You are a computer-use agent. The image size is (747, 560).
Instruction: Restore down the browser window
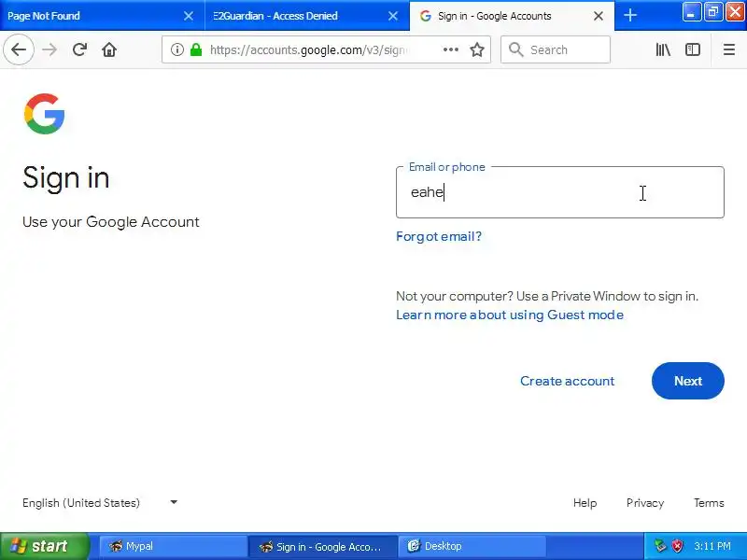pos(713,12)
